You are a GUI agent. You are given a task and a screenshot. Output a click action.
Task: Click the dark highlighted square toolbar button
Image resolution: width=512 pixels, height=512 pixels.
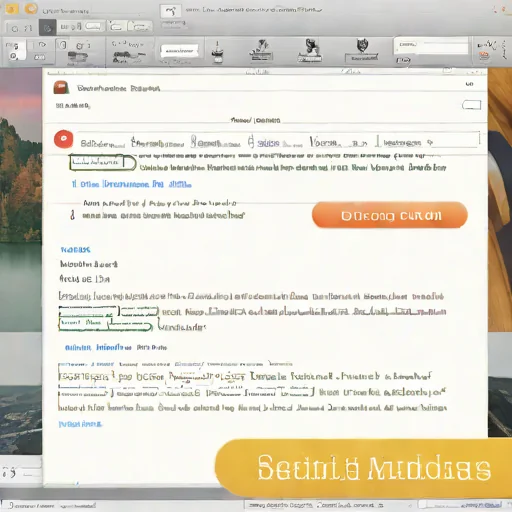(x=47, y=28)
